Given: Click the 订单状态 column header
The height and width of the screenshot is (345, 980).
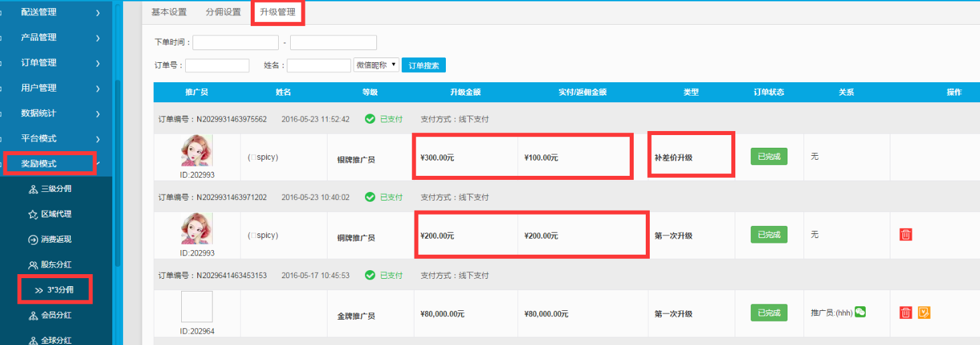Looking at the screenshot, I should 769,92.
